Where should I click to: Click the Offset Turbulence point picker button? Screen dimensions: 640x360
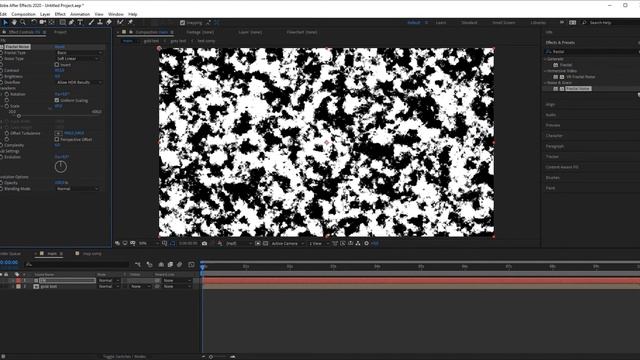click(58, 133)
